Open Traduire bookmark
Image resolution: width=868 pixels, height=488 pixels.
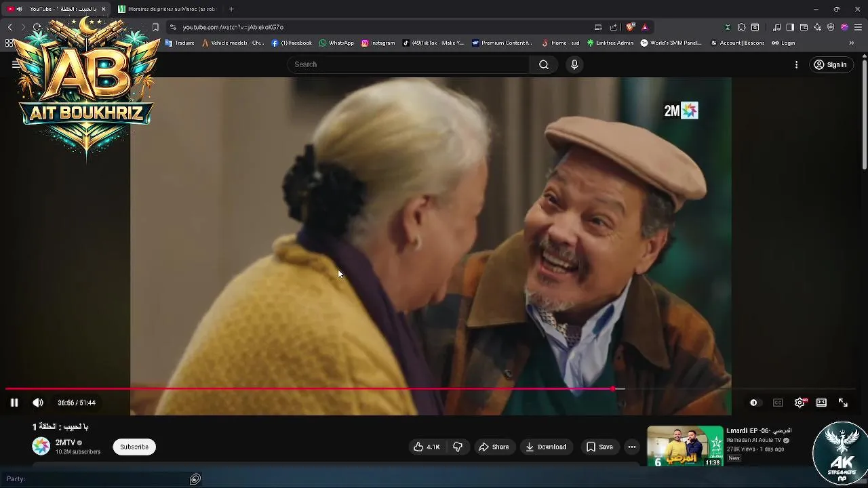tap(180, 43)
